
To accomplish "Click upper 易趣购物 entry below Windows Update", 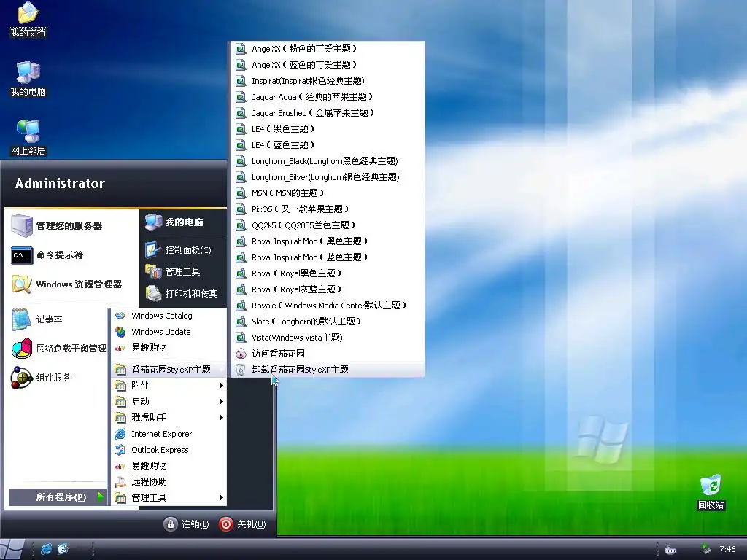I will point(169,348).
